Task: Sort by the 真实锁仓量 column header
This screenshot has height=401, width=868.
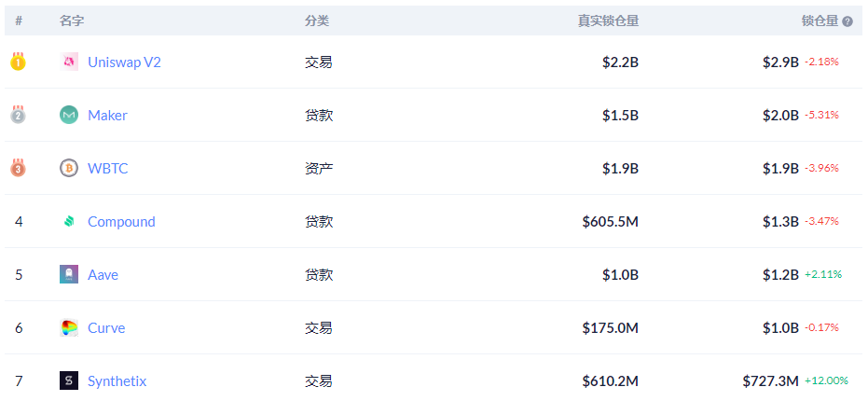Action: tap(609, 21)
